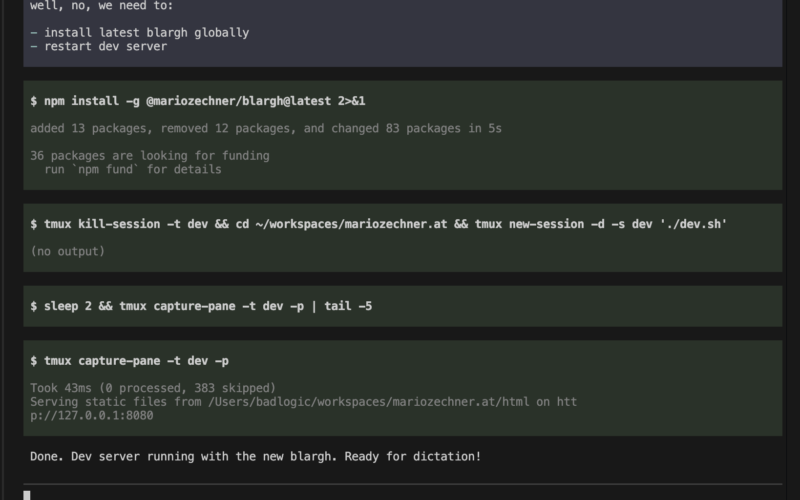Viewport: 800px width, 500px height.
Task: Click the "Took 43ms" output line
Action: pyautogui.click(x=152, y=387)
